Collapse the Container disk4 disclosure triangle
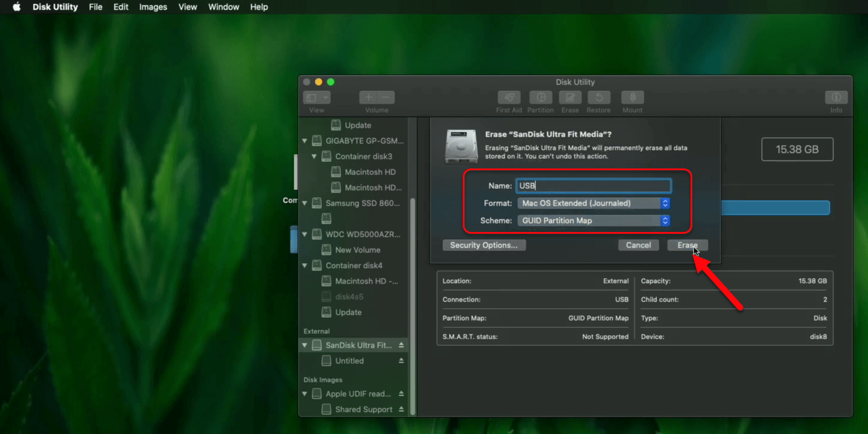The image size is (868, 434). tap(305, 266)
